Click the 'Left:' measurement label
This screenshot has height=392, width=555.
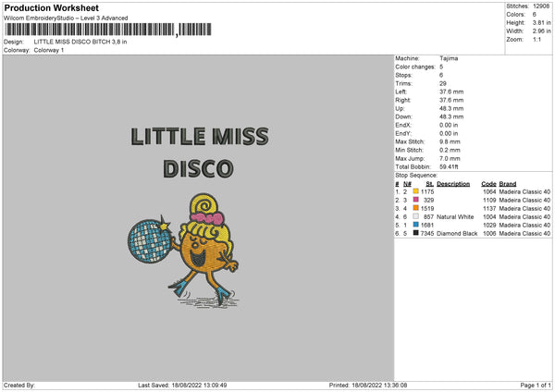tap(401, 92)
